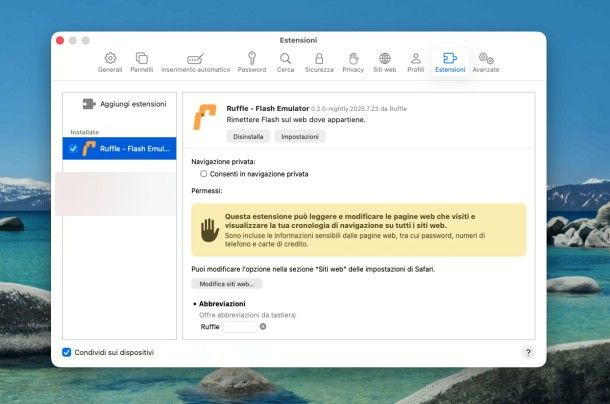Open the Avanzate gears tab
This screenshot has height=404, width=610.
(486, 62)
